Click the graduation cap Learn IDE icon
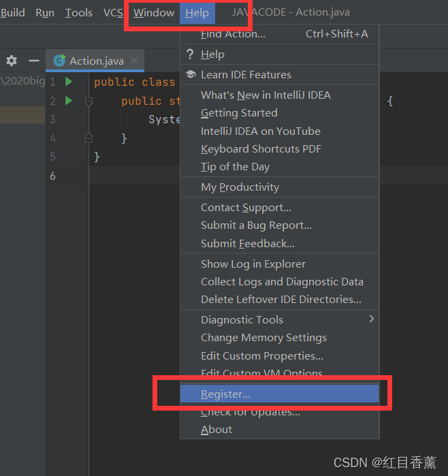 click(191, 74)
